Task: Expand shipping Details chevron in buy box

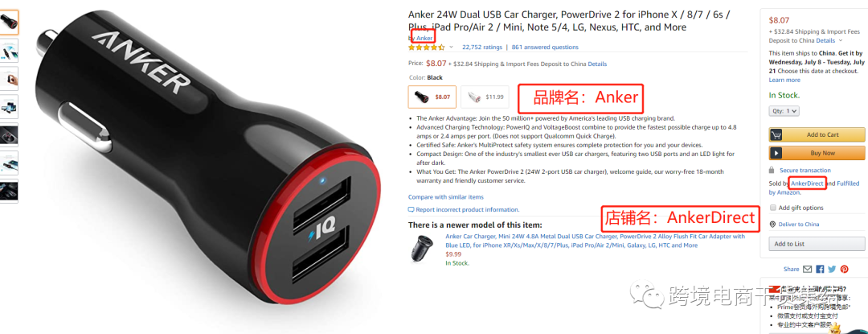Action: [x=841, y=40]
